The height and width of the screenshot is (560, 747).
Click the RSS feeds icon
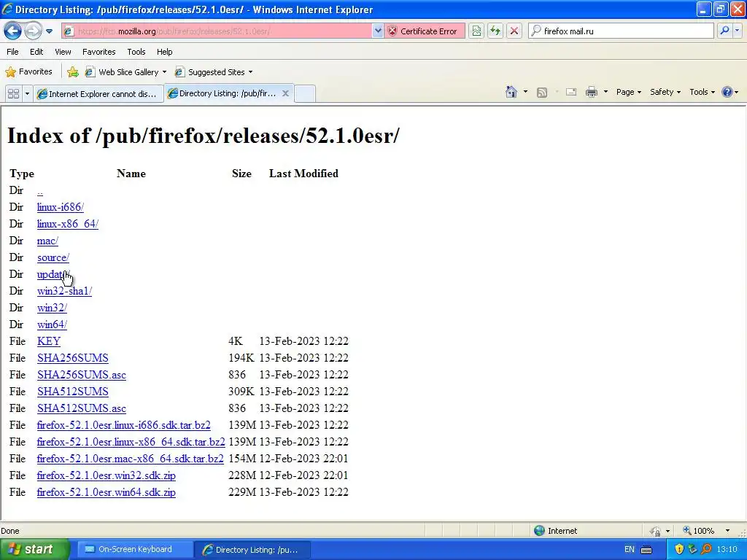(542, 93)
